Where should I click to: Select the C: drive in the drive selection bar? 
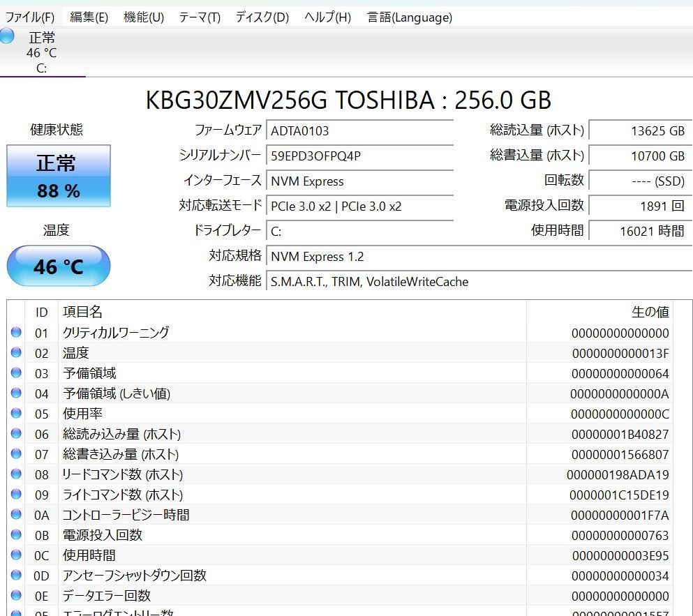point(42,52)
